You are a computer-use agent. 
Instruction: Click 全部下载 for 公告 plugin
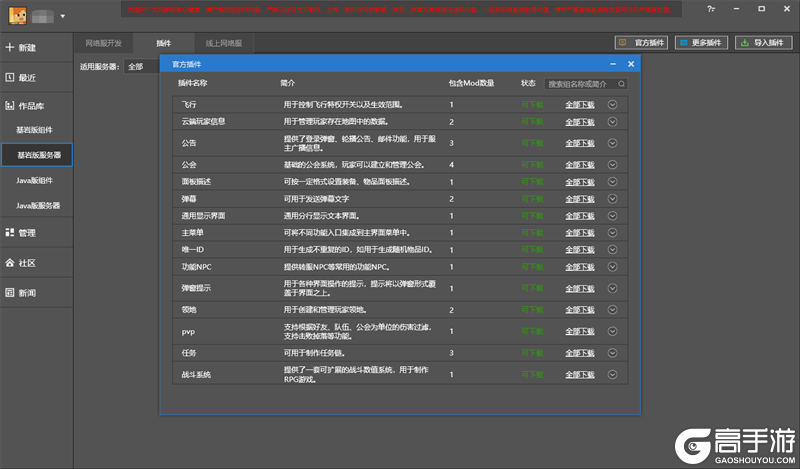click(580, 143)
